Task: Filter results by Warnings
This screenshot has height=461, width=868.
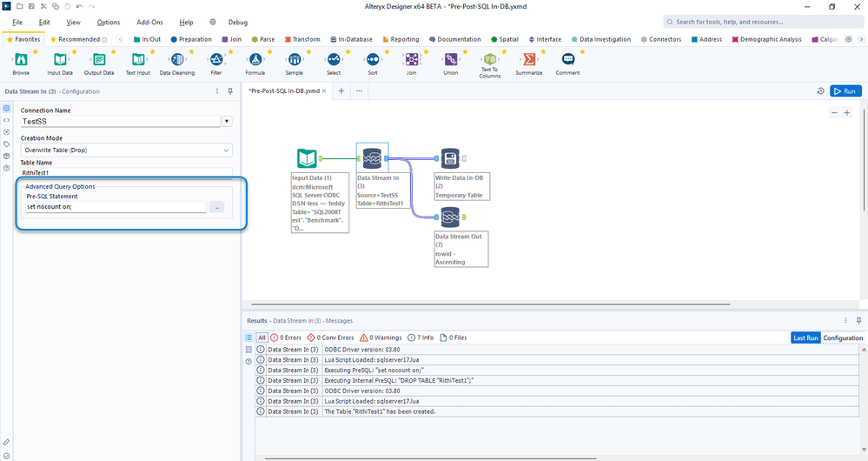Action: (381, 337)
